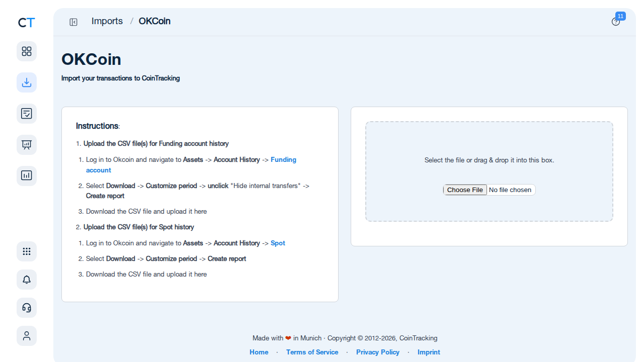Open the bar chart statistics icon in sidebar
This screenshot has height=362, width=644.
pos(27,176)
